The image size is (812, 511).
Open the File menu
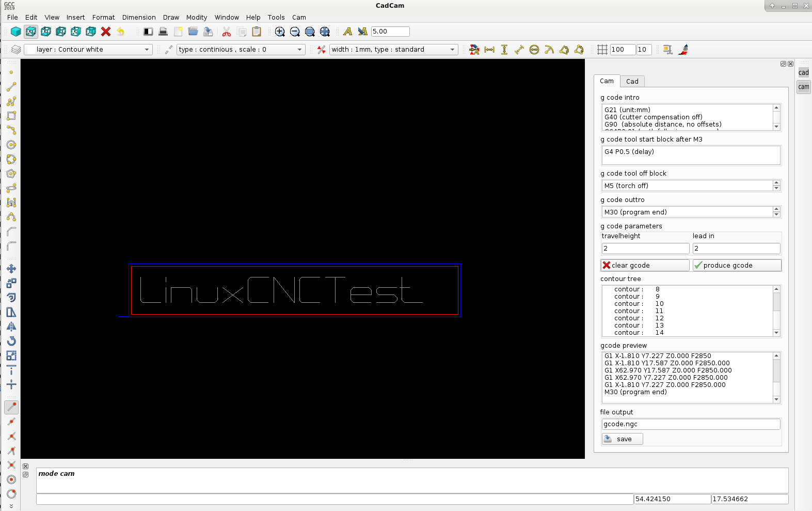[12, 17]
